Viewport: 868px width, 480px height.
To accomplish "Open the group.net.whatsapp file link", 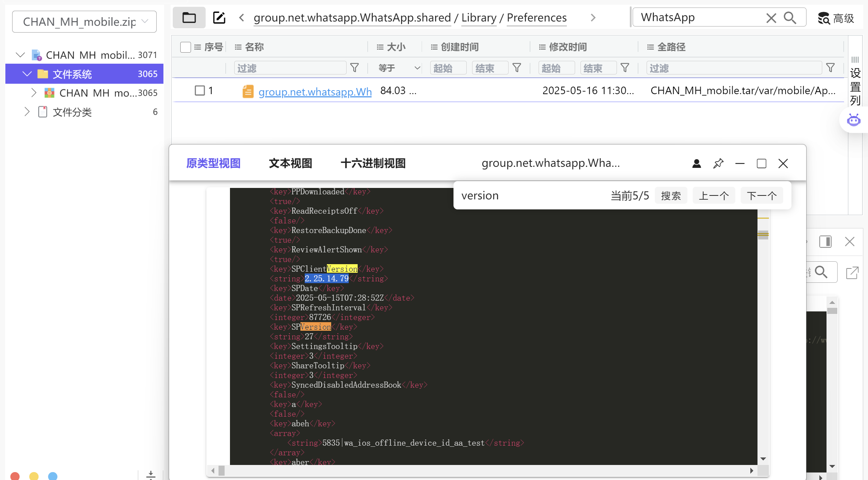I will pos(315,92).
